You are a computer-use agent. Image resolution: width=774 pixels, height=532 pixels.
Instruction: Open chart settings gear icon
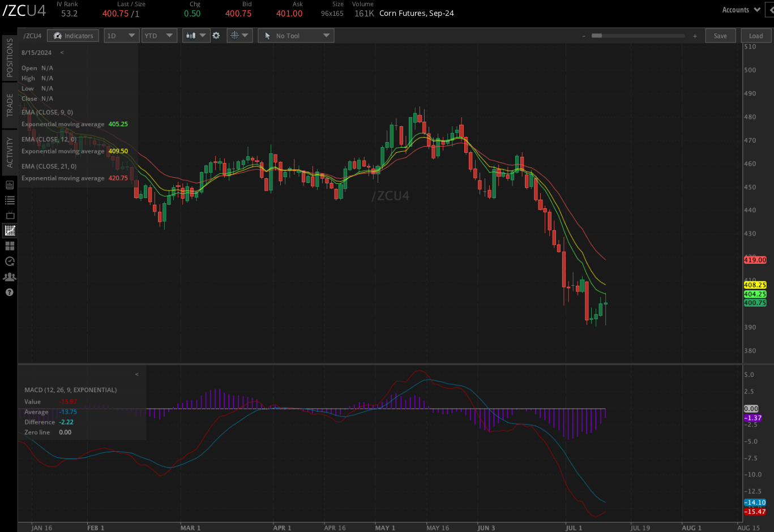coord(216,36)
